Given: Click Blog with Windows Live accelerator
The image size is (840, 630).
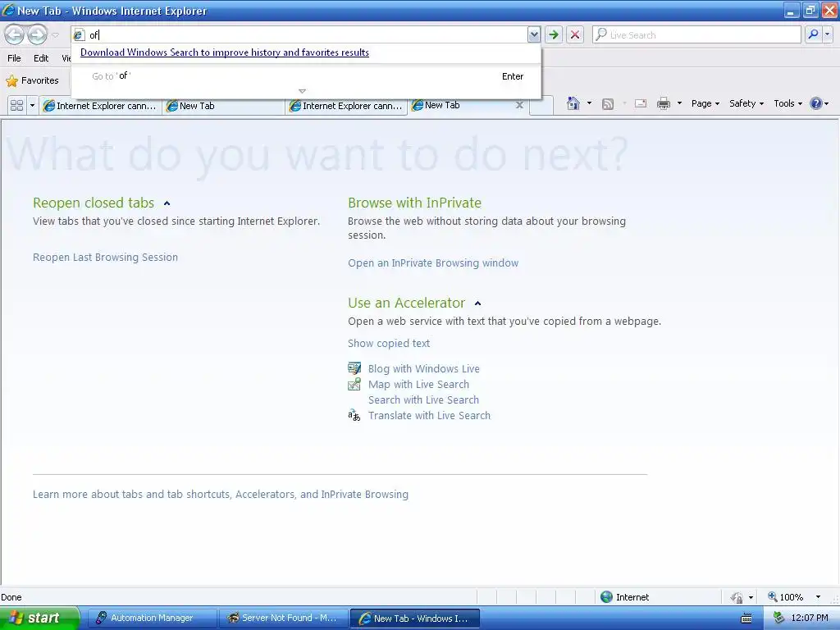Looking at the screenshot, I should [424, 368].
